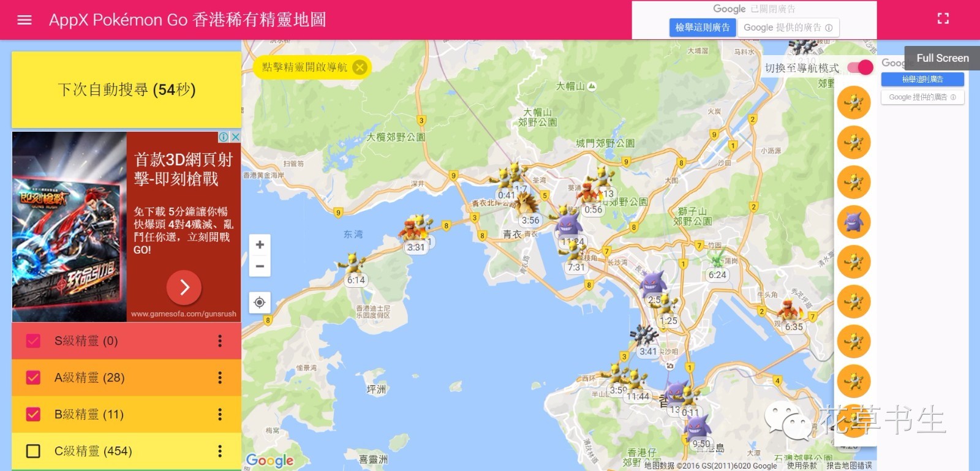Enable the C級精靈 (454) checkbox
This screenshot has height=471, width=980.
pyautogui.click(x=33, y=451)
